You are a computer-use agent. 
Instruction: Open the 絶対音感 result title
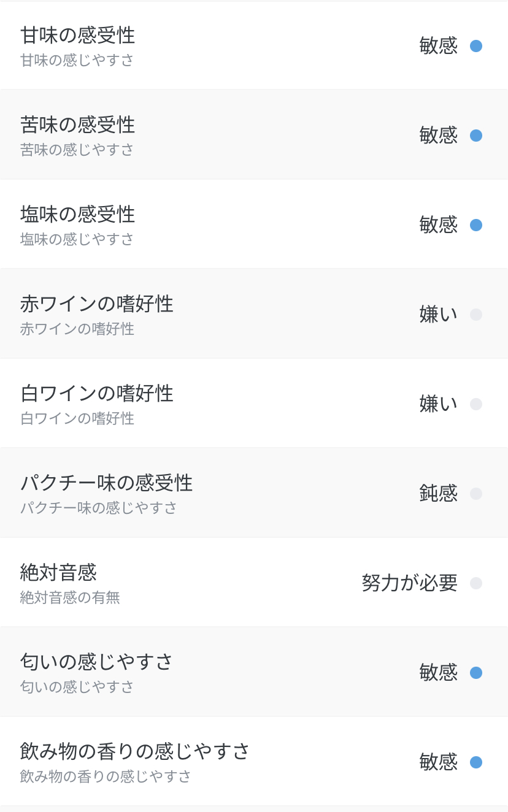(x=58, y=572)
